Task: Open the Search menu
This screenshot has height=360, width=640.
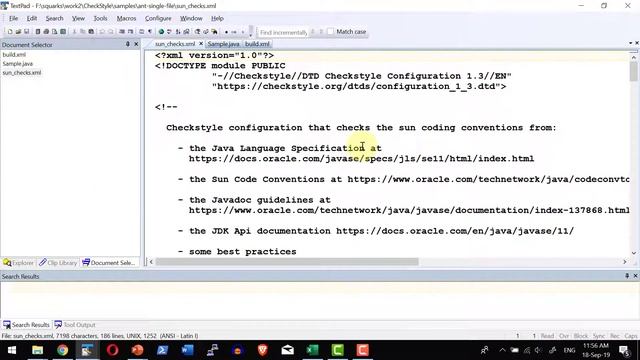Action: click(x=54, y=18)
